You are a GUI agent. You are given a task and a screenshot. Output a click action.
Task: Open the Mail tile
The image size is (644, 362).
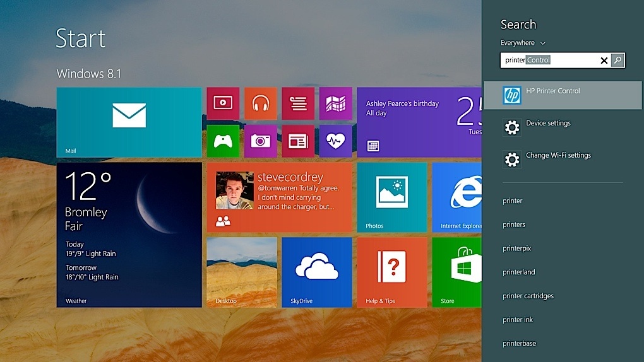point(129,122)
